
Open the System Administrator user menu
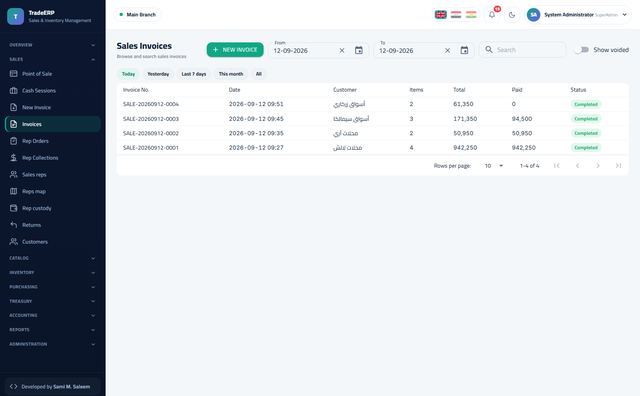577,15
